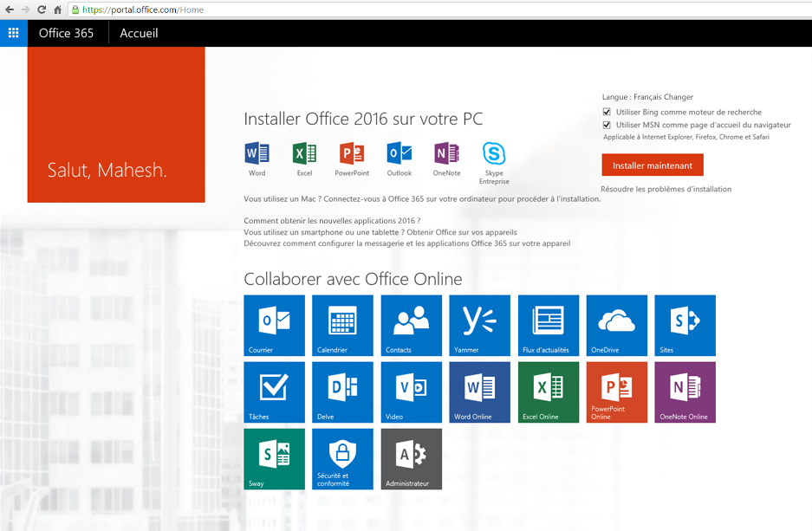Viewport: 812px width, 531px height.
Task: Open Sécurité et conformité tile
Action: [x=343, y=459]
